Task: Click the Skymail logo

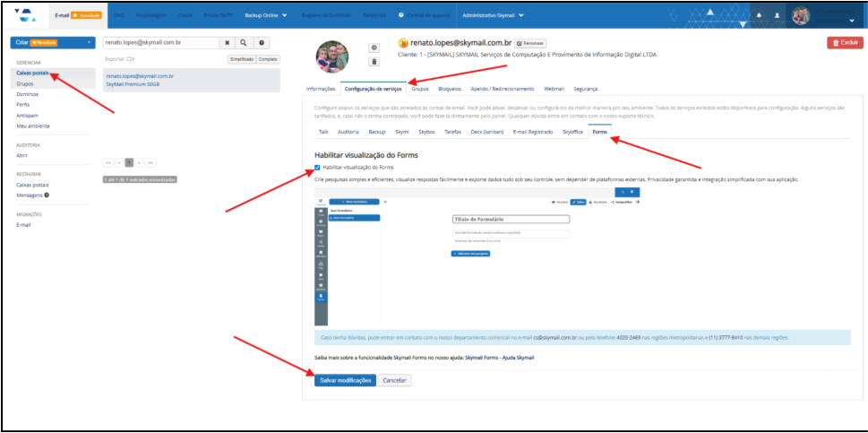Action: (26, 15)
